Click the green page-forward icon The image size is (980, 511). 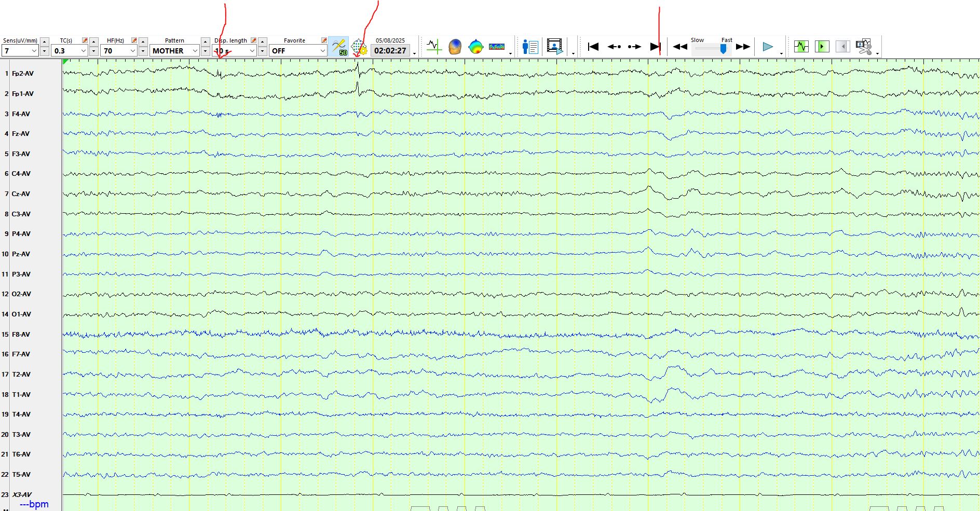(822, 47)
